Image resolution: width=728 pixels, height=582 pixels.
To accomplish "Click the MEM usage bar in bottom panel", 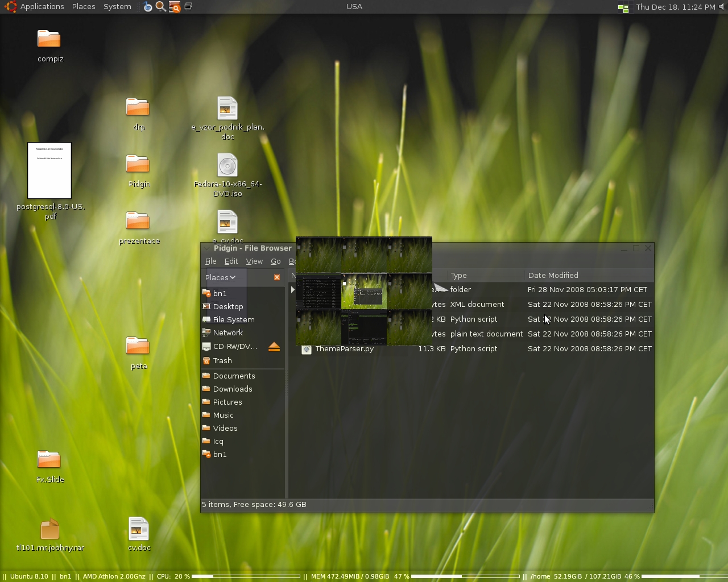I will (x=465, y=576).
